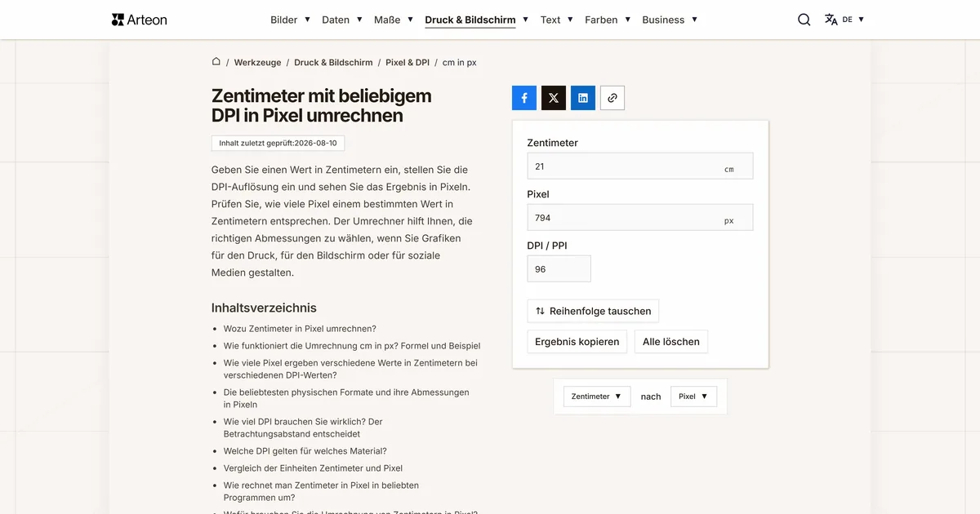Click the Inhaltsverzeichnis heading
Screen dimensions: 980x514
[264, 308]
